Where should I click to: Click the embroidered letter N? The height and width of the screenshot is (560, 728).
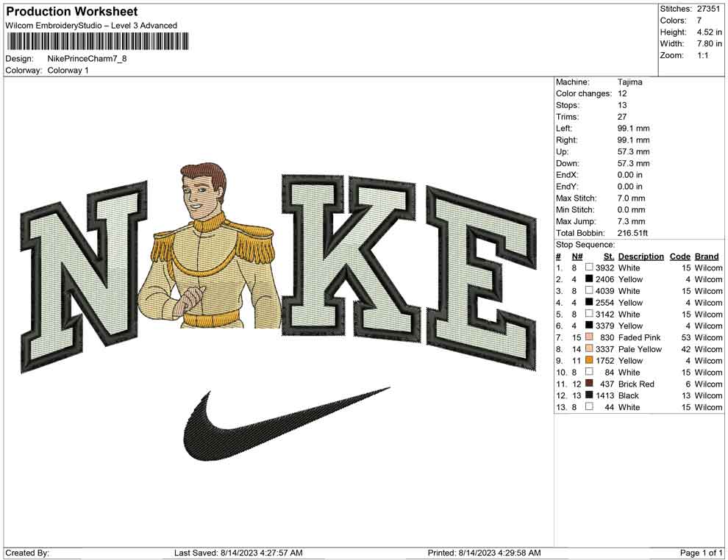84,276
